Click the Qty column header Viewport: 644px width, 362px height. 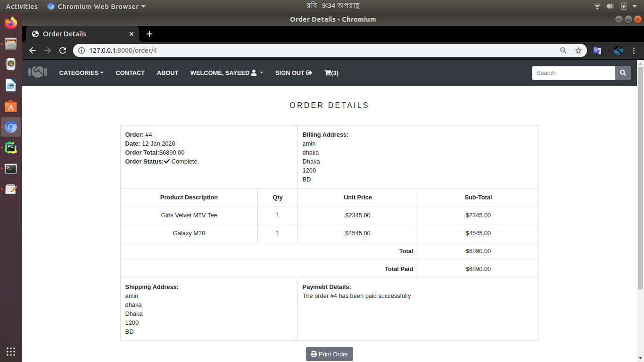point(278,197)
